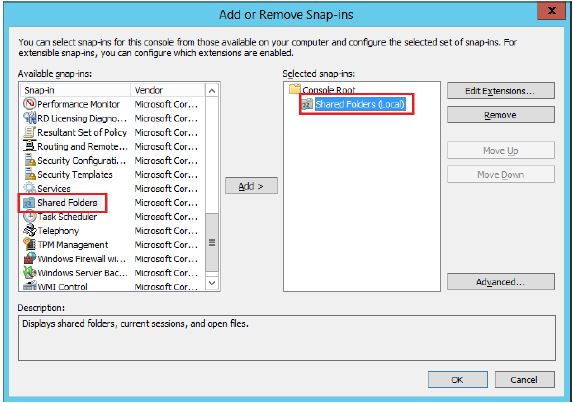Click the Services gear icon
The image size is (573, 403).
pos(29,189)
